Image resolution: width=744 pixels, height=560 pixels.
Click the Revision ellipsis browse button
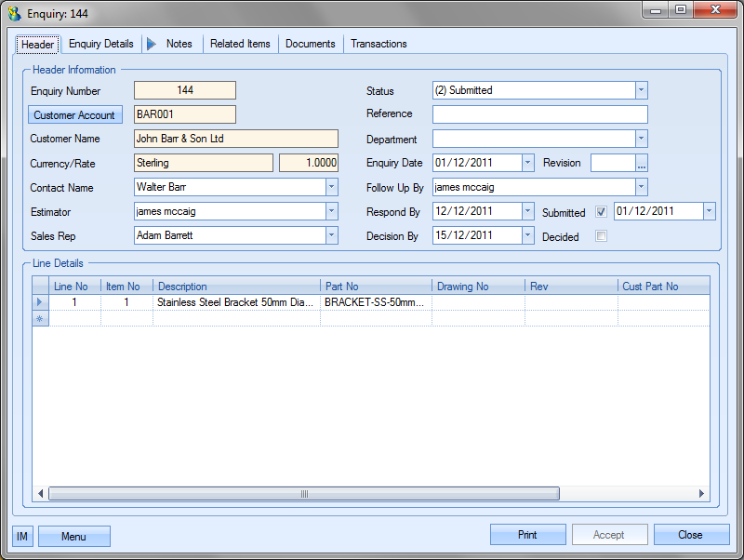coord(642,163)
